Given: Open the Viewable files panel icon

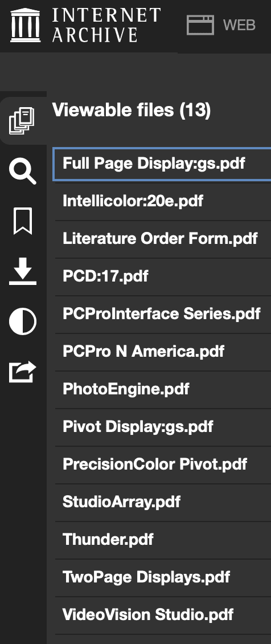Looking at the screenshot, I should tap(22, 121).
